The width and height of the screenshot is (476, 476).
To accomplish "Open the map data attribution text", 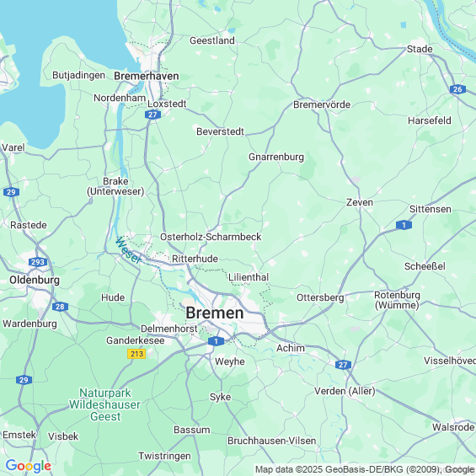I will tap(365, 469).
